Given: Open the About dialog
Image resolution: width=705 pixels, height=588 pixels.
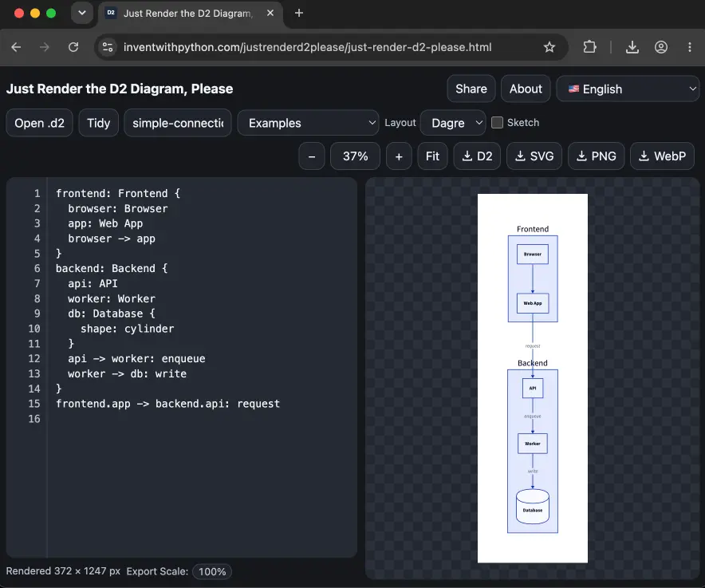Looking at the screenshot, I should point(526,89).
